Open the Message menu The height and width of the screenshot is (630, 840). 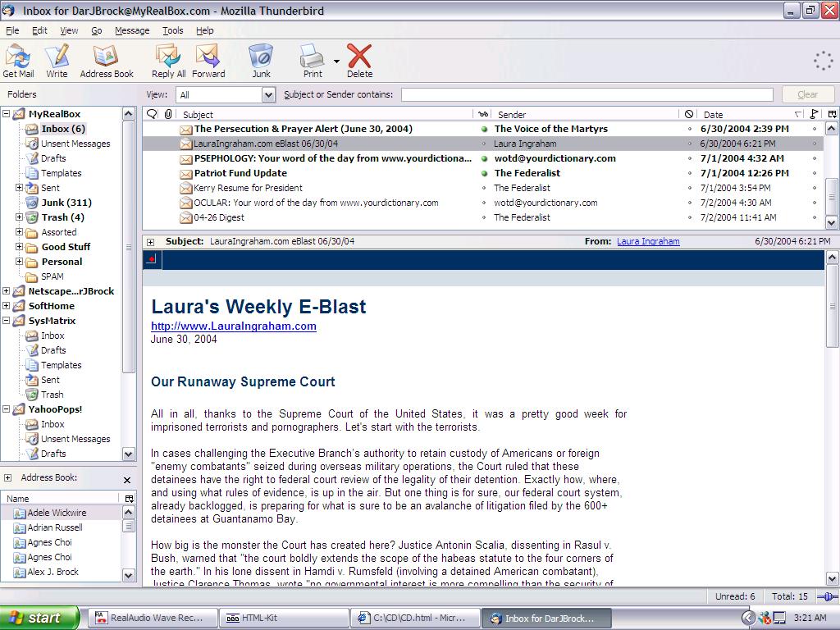pos(132,30)
